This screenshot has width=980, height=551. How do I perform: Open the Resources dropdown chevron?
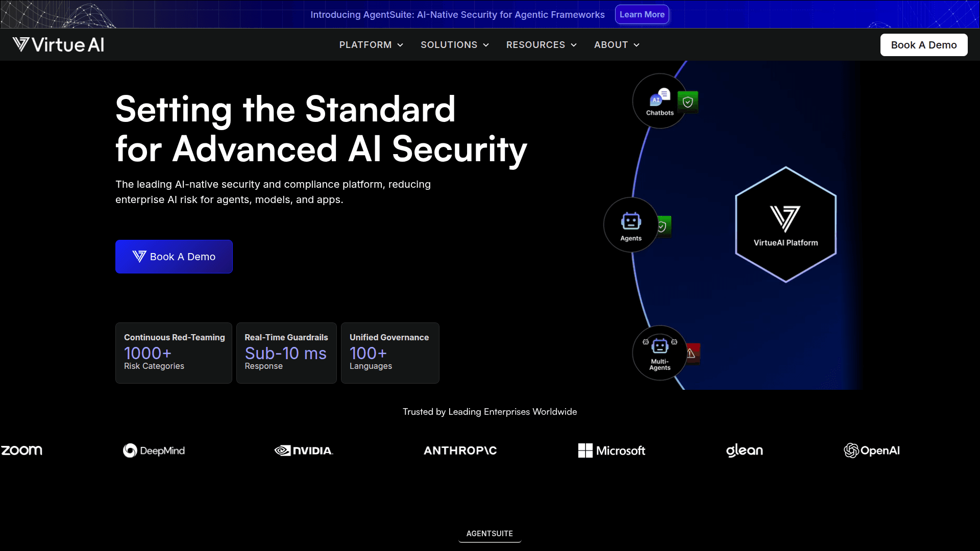pos(574,45)
